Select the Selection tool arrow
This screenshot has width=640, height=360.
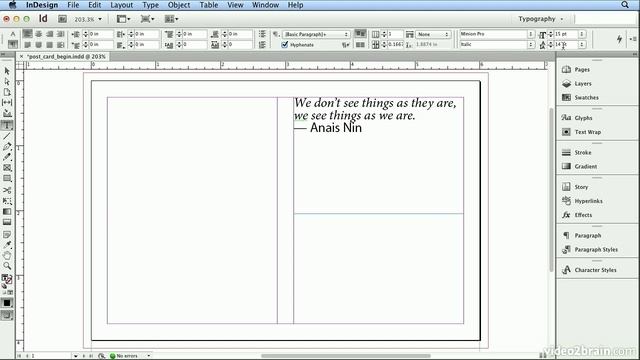pyautogui.click(x=7, y=71)
